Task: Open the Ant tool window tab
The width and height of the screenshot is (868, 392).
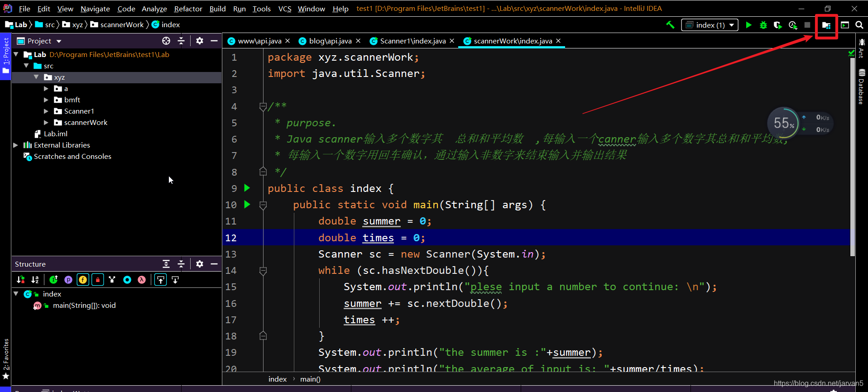Action: (862, 48)
